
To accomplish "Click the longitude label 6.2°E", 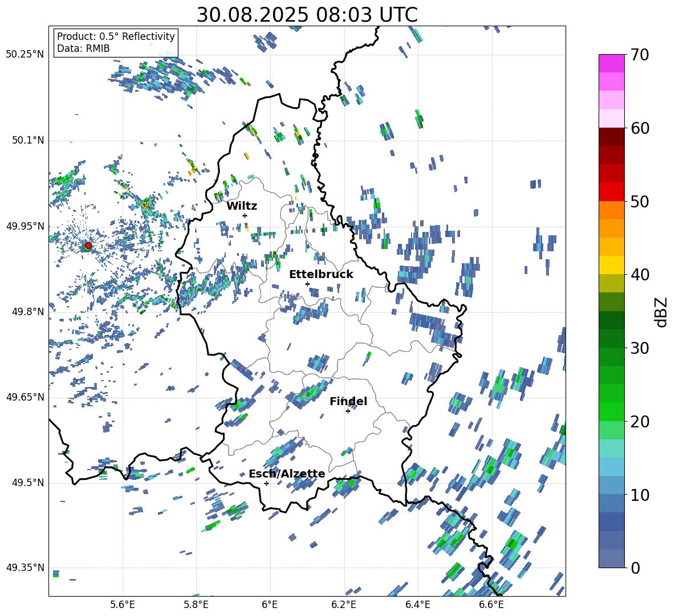I will coord(344,605).
